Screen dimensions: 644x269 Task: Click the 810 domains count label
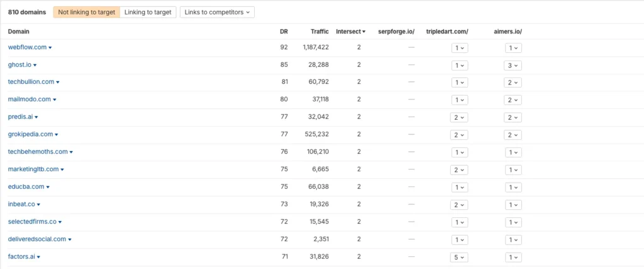click(27, 13)
